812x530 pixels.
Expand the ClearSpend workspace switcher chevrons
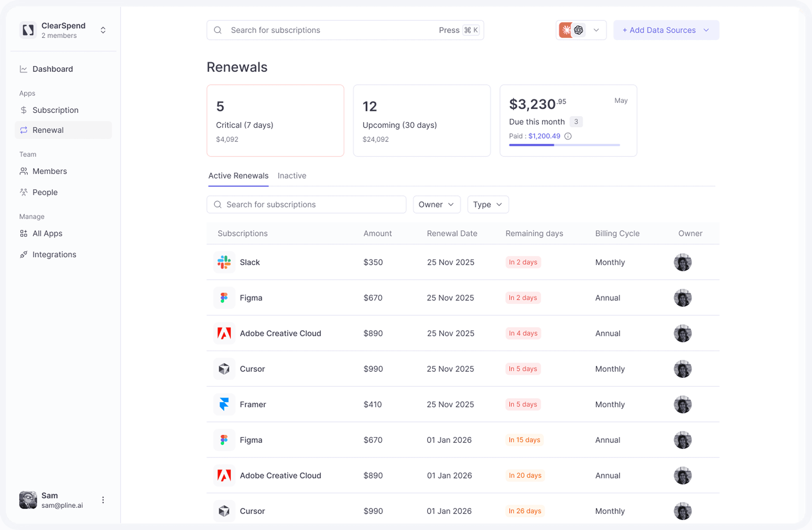(x=103, y=30)
